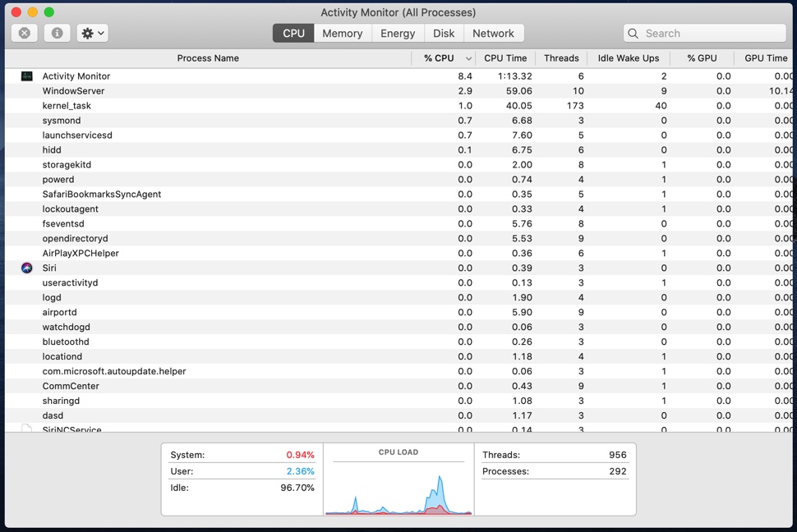Click the Siri icon in process list
Screen dimensions: 797x532
coord(27,268)
